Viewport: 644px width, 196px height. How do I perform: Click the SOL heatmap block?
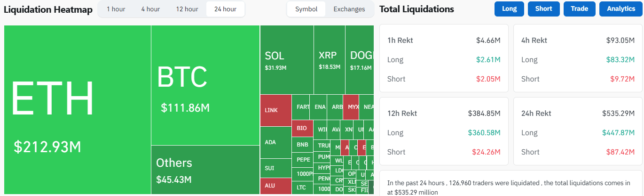286,60
